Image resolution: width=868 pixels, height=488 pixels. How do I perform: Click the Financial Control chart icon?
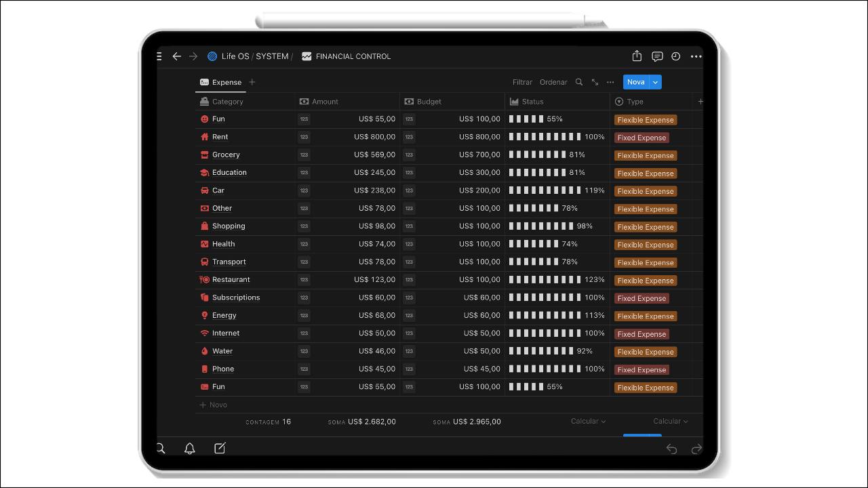pos(307,56)
